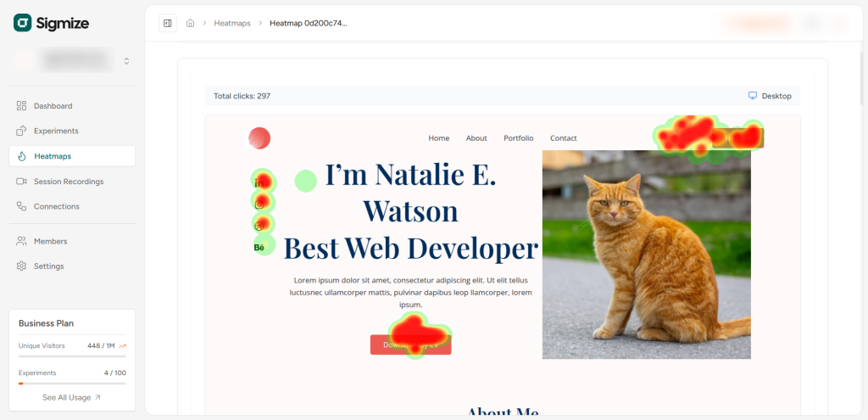This screenshot has height=420, width=868.
Task: Click the Best Web Developer headline
Action: (411, 249)
